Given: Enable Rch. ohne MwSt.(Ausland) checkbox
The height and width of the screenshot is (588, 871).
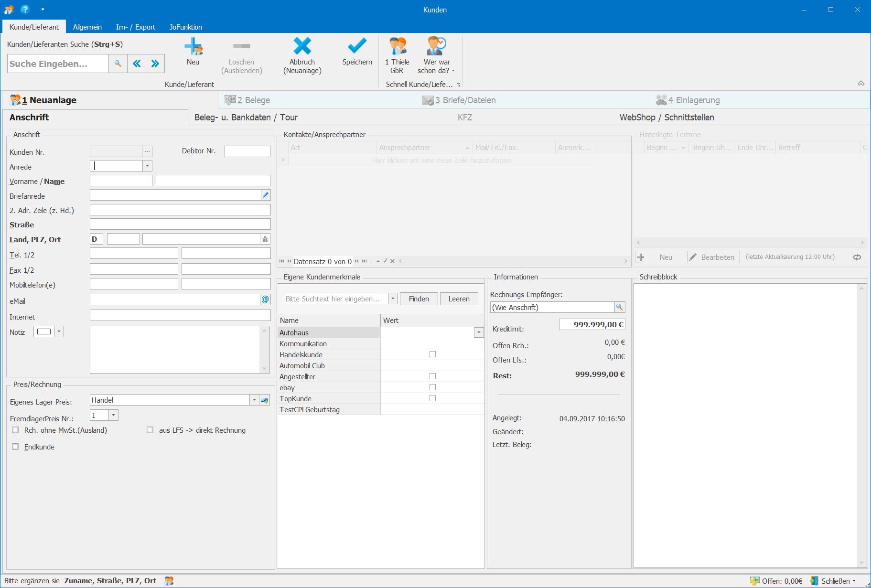Looking at the screenshot, I should click(x=15, y=430).
